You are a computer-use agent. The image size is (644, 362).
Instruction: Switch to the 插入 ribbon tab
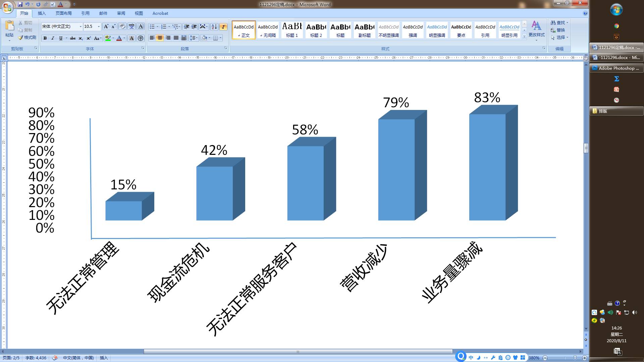(42, 13)
